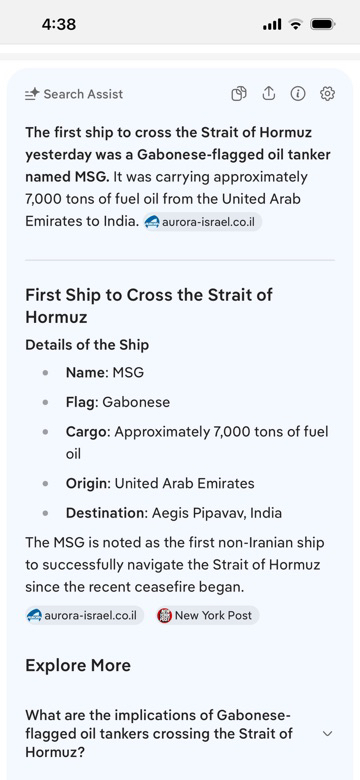Image resolution: width=360 pixels, height=780 pixels.
Task: Tap the Explore More heading
Action: (x=78, y=666)
